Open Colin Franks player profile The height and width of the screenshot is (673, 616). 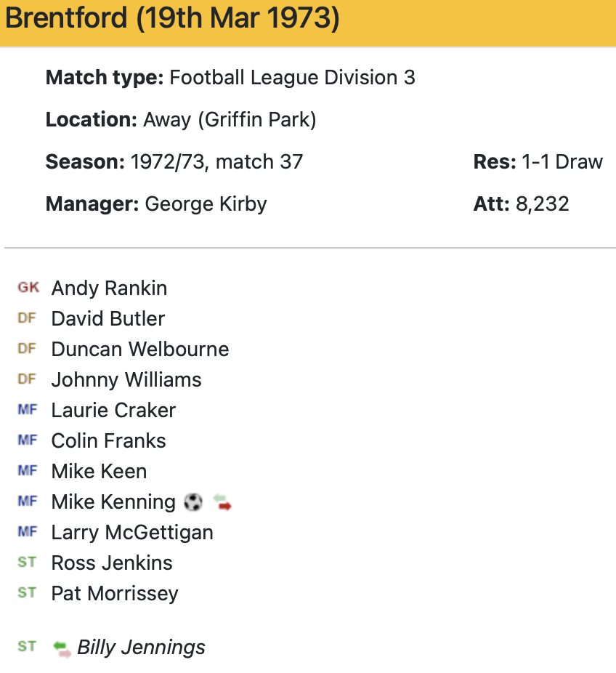coord(108,441)
